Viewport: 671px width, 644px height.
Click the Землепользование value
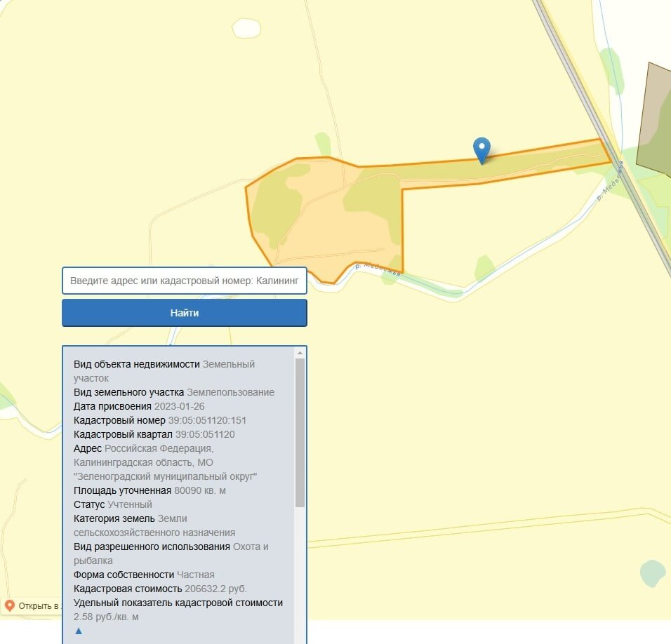[x=231, y=392]
